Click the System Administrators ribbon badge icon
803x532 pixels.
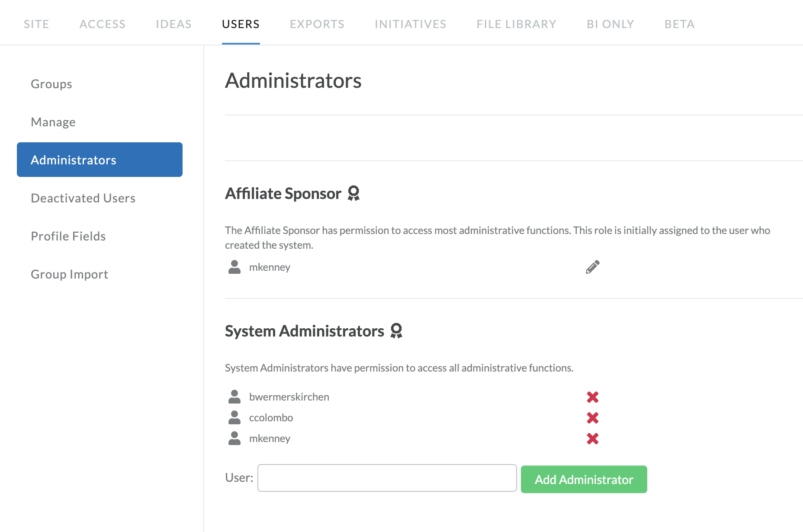click(x=396, y=331)
